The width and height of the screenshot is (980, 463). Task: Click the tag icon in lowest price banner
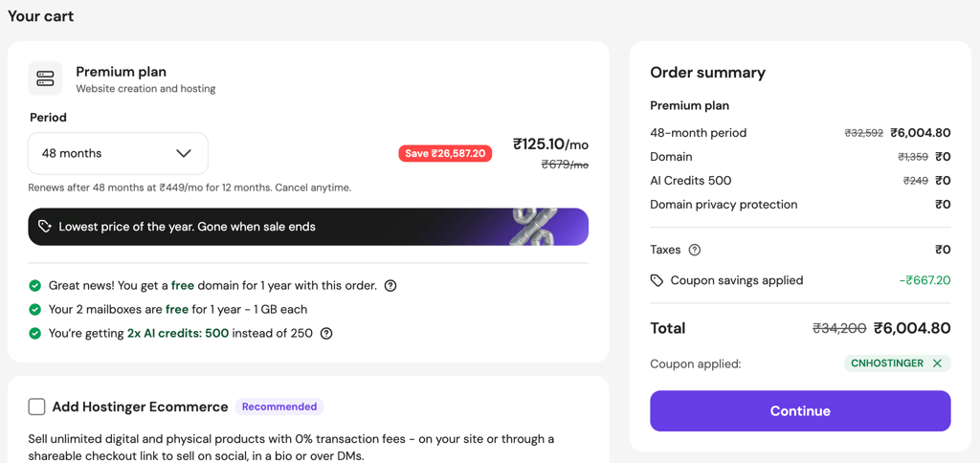(x=44, y=226)
